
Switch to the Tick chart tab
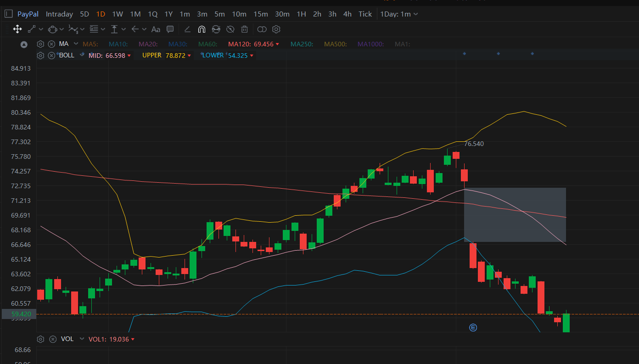(365, 14)
